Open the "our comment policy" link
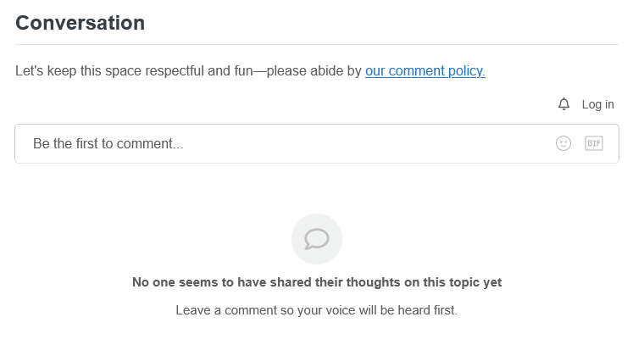This screenshot has width=644, height=356. [425, 71]
